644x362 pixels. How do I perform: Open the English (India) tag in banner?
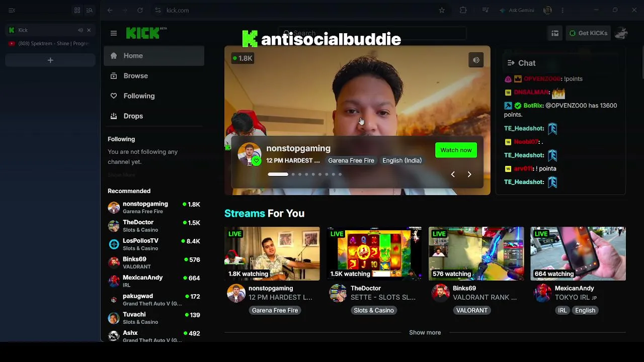(402, 160)
